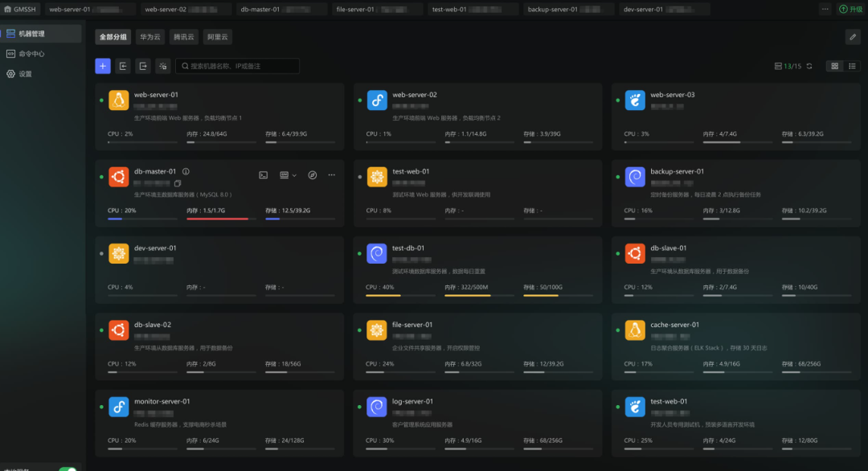Filter machines by 腾讯云 group
868x471 pixels.
pyautogui.click(x=184, y=37)
